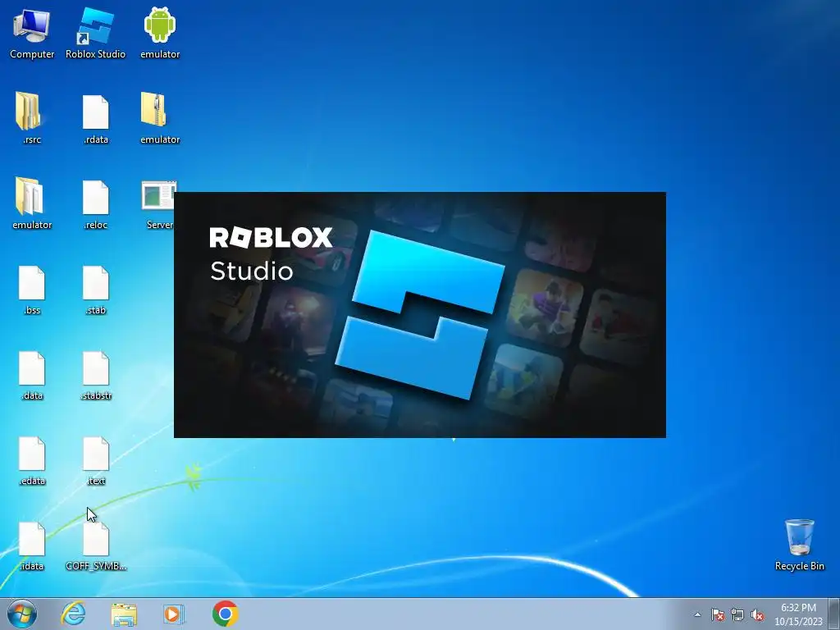Select the Server application icon
This screenshot has width=840, height=630.
tap(159, 203)
